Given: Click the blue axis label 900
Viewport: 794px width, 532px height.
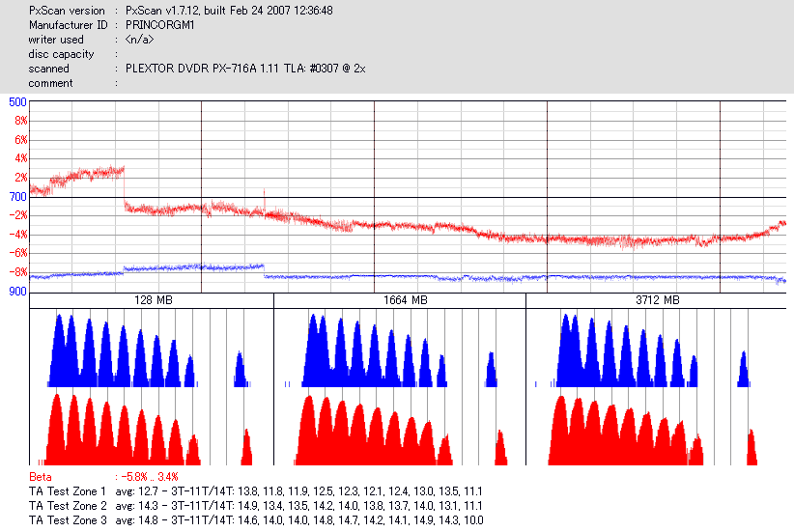Looking at the screenshot, I should pos(17,291).
